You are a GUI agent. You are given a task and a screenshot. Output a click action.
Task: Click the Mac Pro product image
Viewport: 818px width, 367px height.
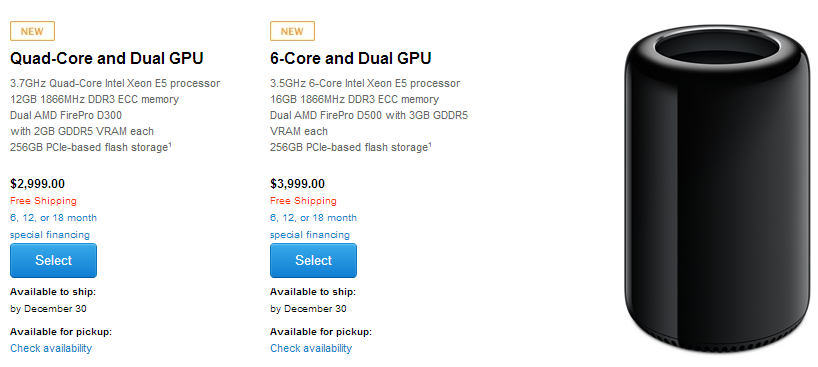pos(718,188)
